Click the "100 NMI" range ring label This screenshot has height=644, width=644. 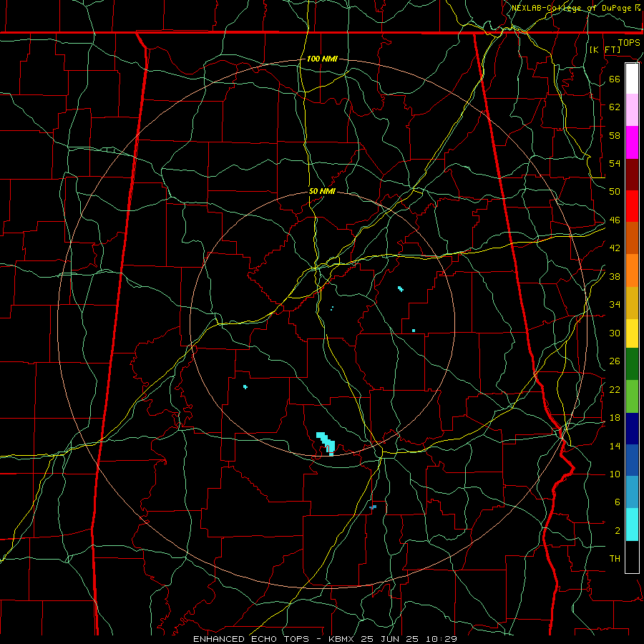(321, 59)
